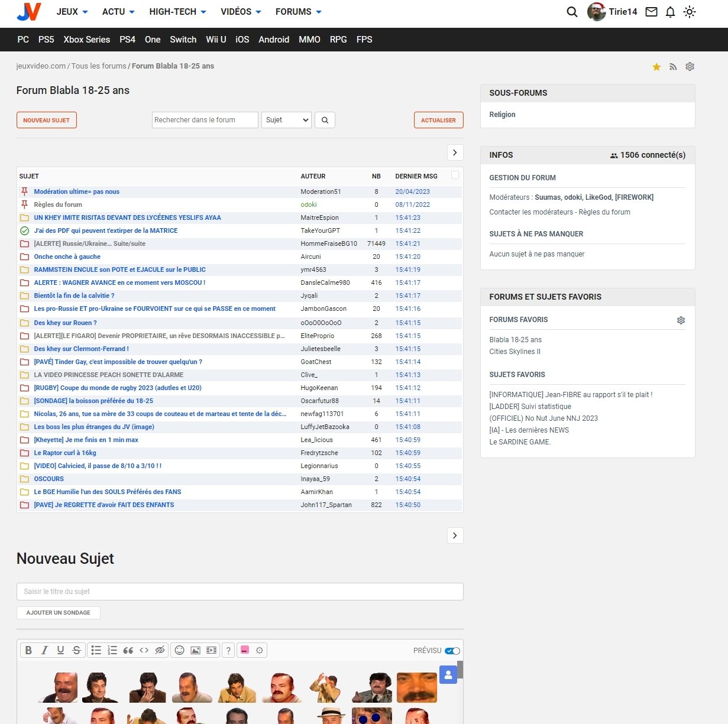The width and height of the screenshot is (728, 724).
Task: Click the gold favorite star icon
Action: [x=656, y=67]
